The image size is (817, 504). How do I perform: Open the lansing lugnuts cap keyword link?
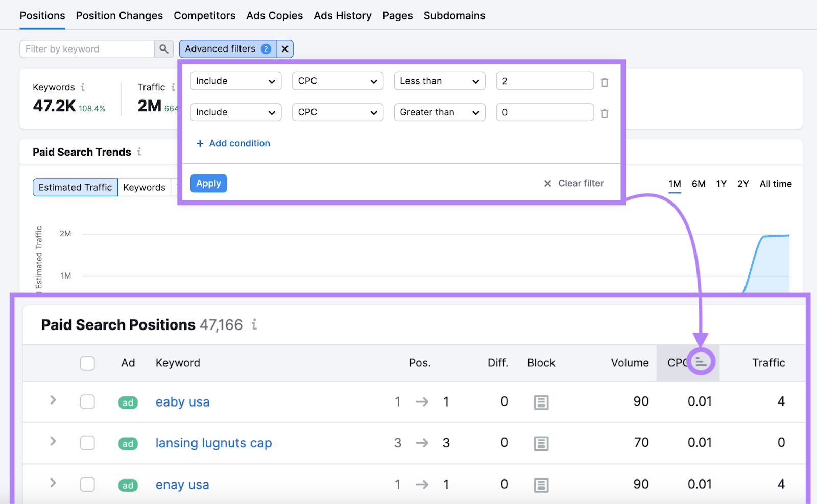point(213,443)
